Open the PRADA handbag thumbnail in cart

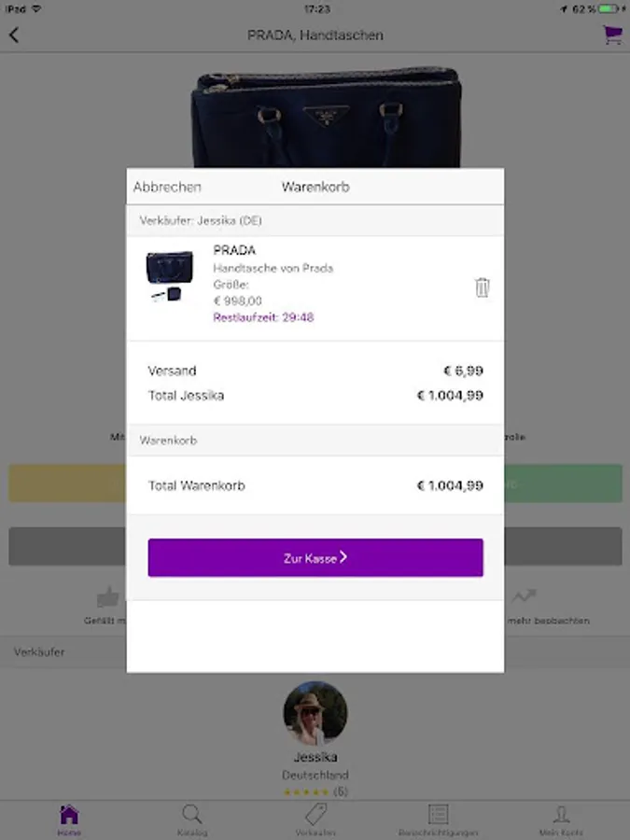pos(169,276)
